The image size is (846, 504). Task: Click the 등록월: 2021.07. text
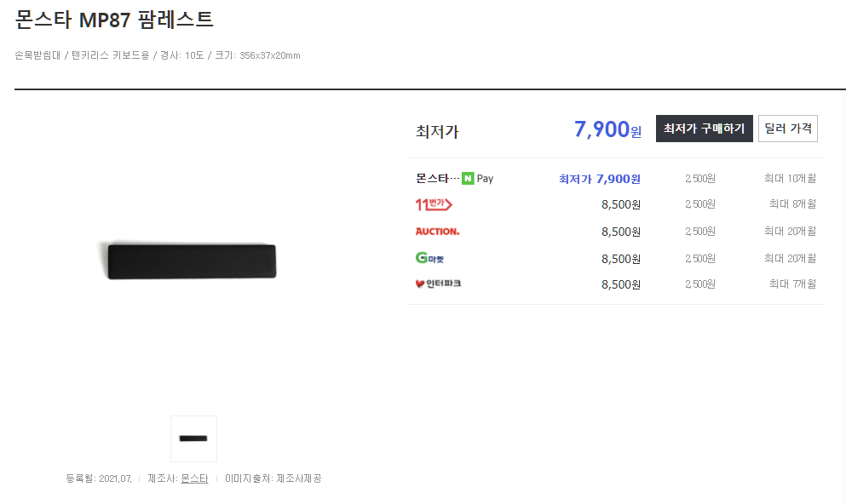coord(99,478)
